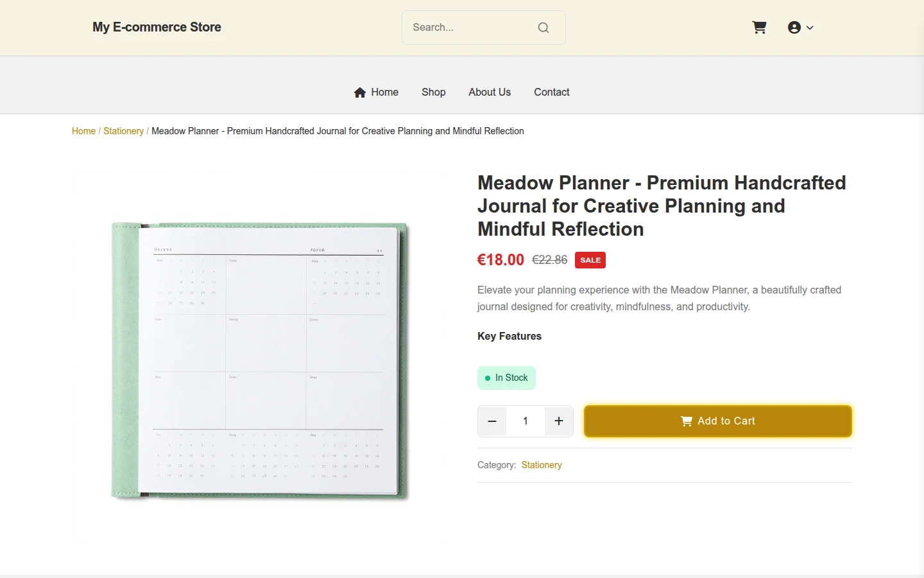Click the red SALE badge

(x=590, y=260)
